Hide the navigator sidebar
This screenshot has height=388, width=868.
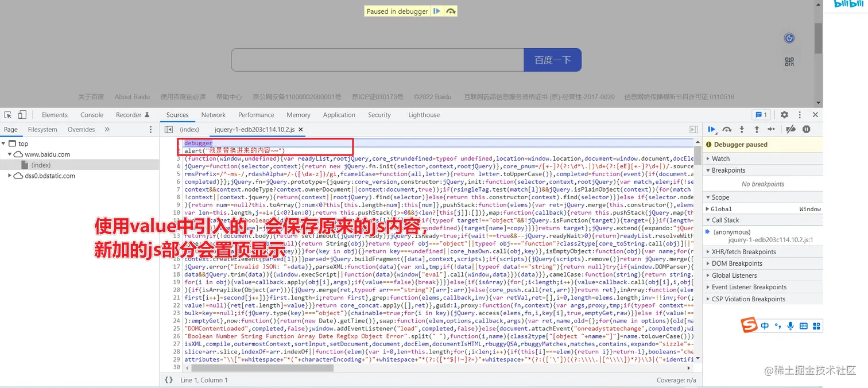coord(169,130)
